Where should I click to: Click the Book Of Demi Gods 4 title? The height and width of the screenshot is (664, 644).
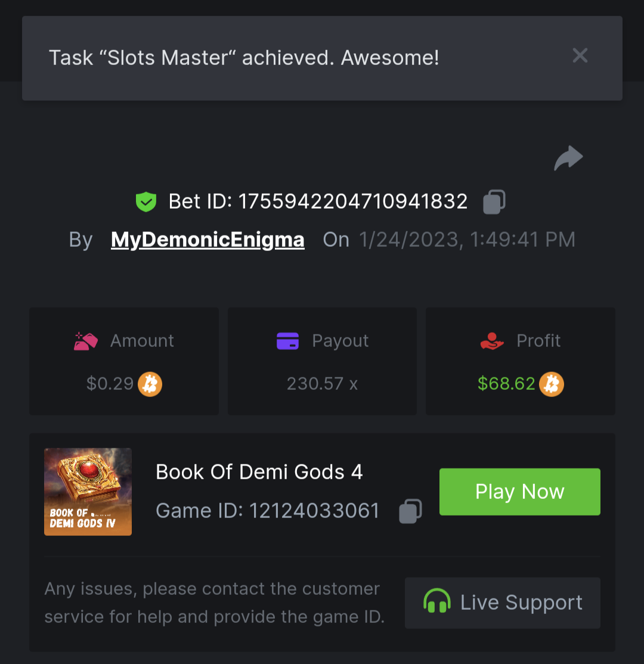(x=259, y=472)
